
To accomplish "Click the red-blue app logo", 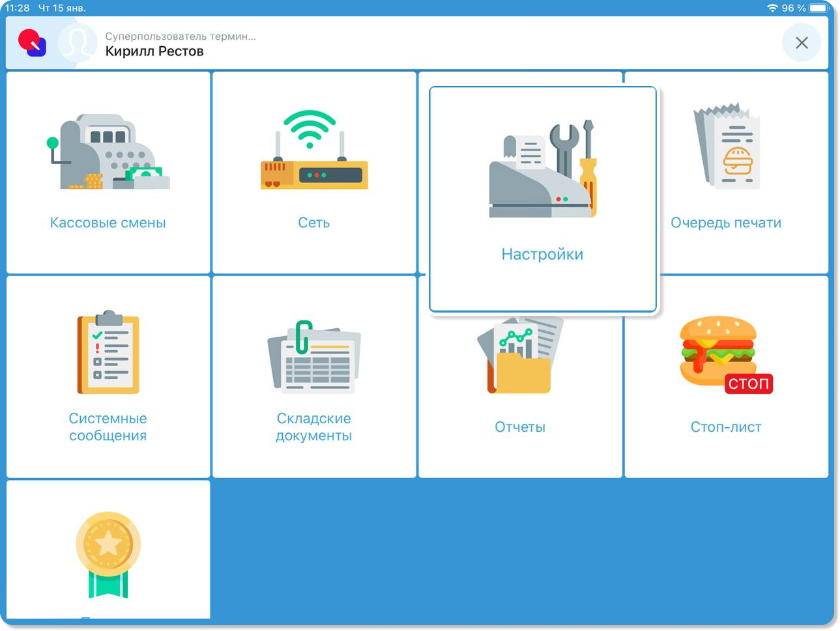I will [32, 43].
